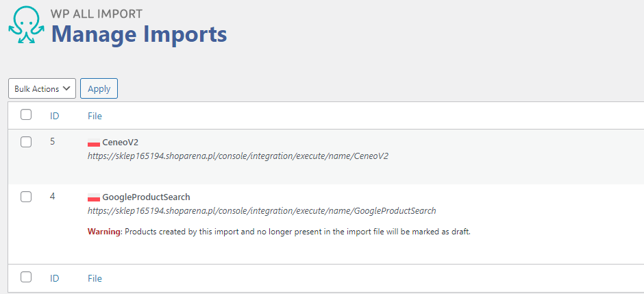Sort by File column in table footer

[95, 278]
